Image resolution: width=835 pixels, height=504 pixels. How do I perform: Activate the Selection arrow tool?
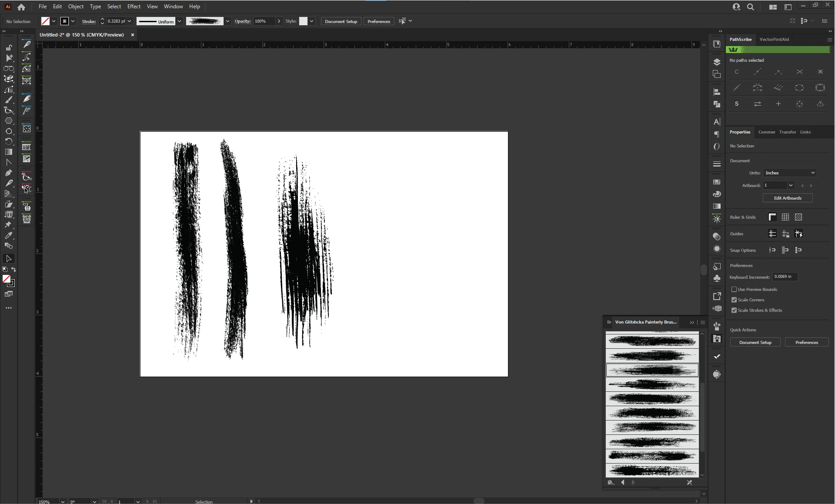9,259
